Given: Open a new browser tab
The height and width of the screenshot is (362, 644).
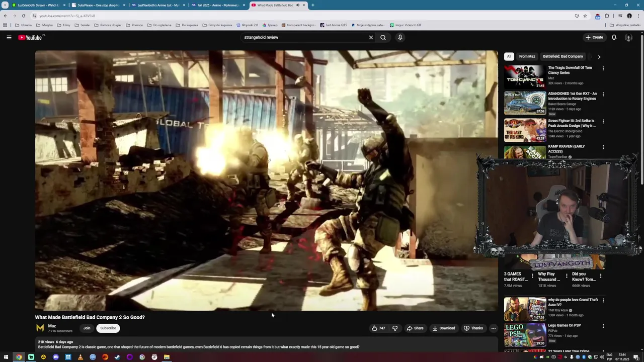Looking at the screenshot, I should (x=312, y=5).
